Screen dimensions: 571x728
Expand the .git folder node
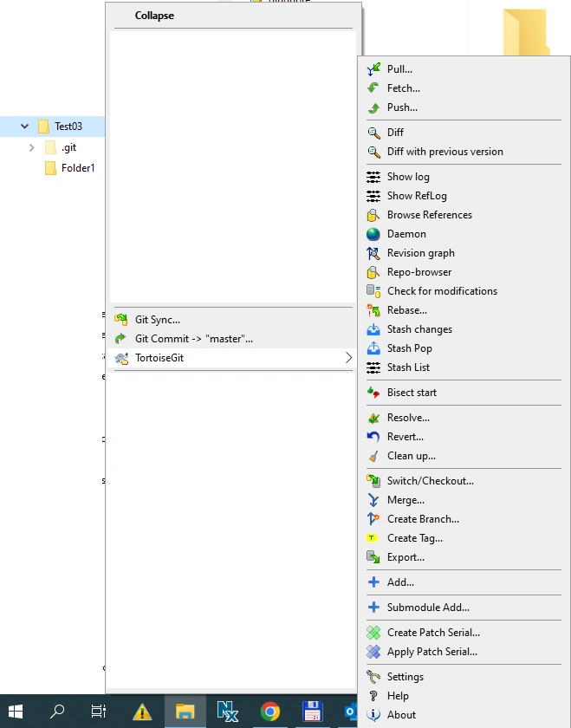(x=31, y=147)
